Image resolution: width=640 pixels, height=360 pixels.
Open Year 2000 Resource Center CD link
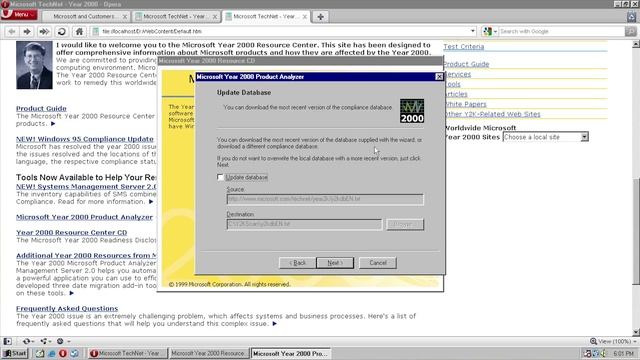(x=71, y=232)
